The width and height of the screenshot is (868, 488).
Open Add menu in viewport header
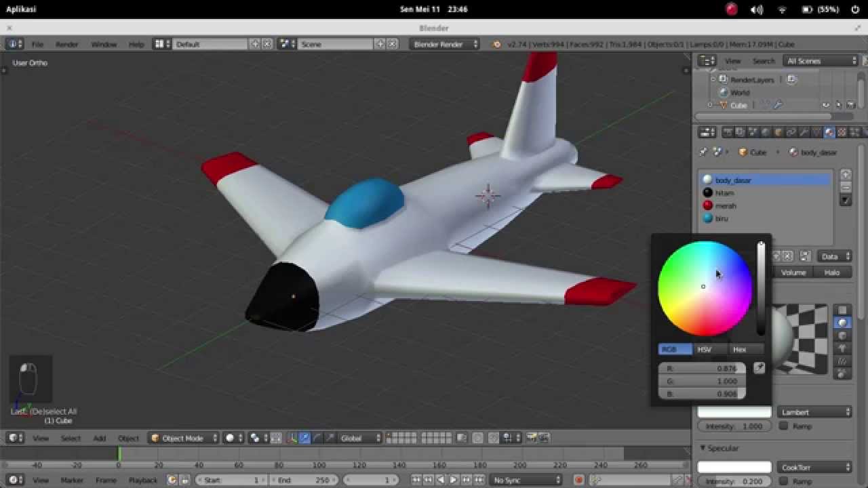pos(99,438)
